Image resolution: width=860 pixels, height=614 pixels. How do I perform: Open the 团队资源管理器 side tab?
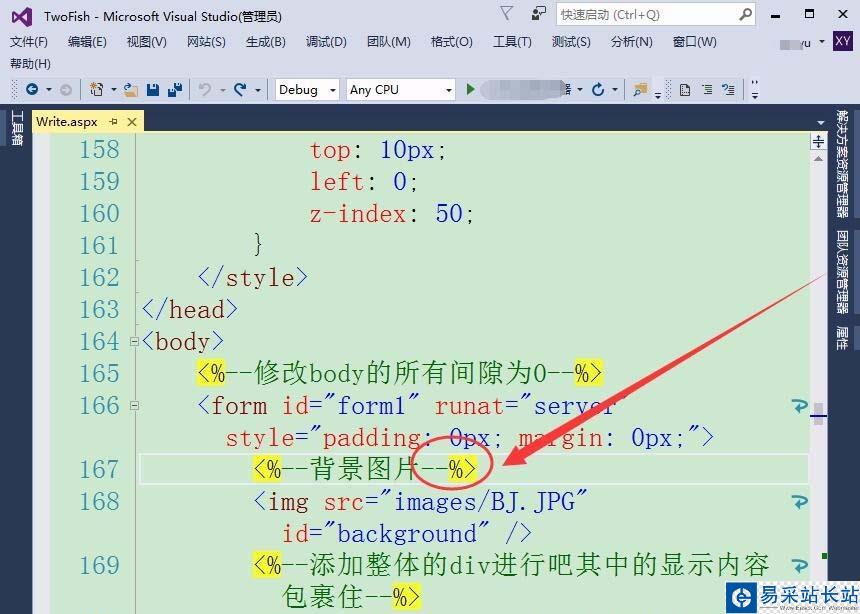click(842, 272)
